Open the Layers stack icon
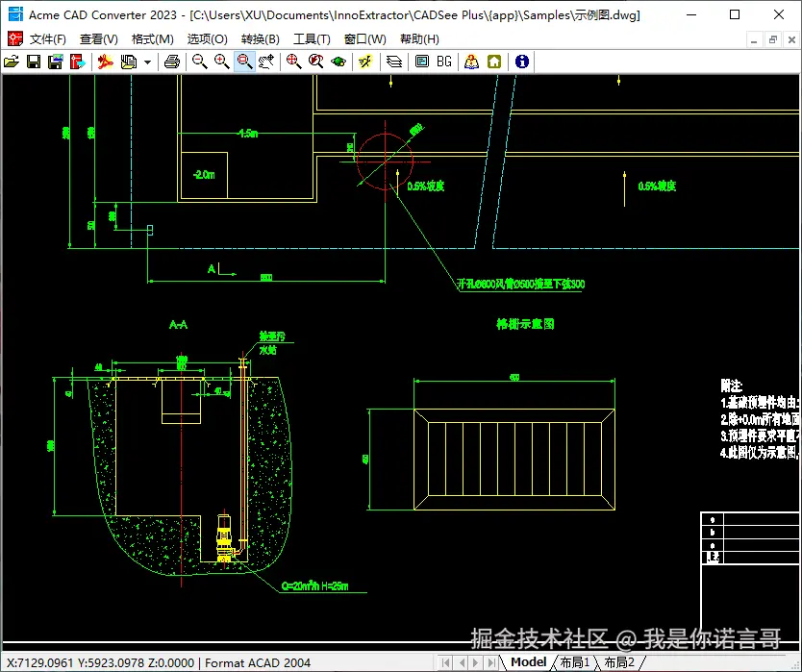The height and width of the screenshot is (672, 802). (394, 62)
